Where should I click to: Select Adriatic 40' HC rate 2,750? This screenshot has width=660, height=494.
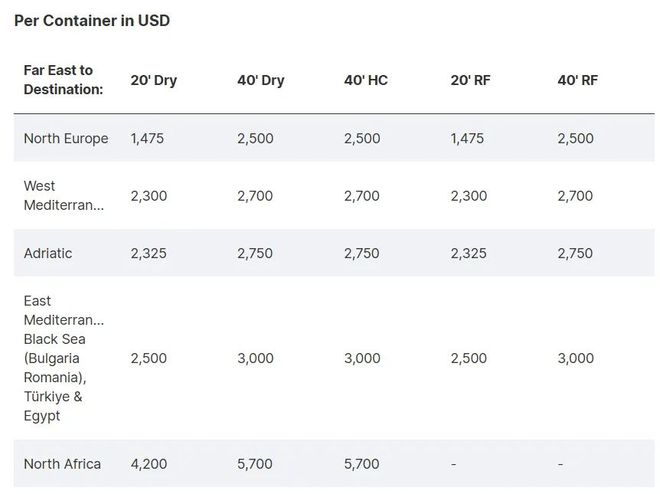361,253
